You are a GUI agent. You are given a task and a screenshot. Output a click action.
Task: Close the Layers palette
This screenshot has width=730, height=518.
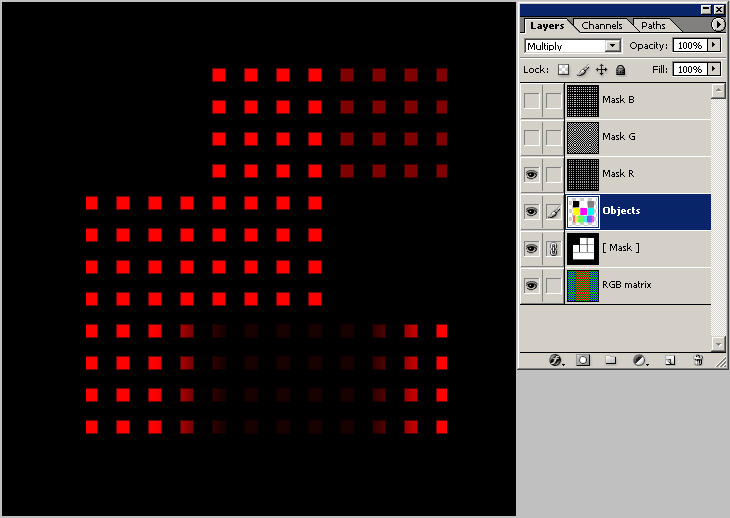(719, 9)
